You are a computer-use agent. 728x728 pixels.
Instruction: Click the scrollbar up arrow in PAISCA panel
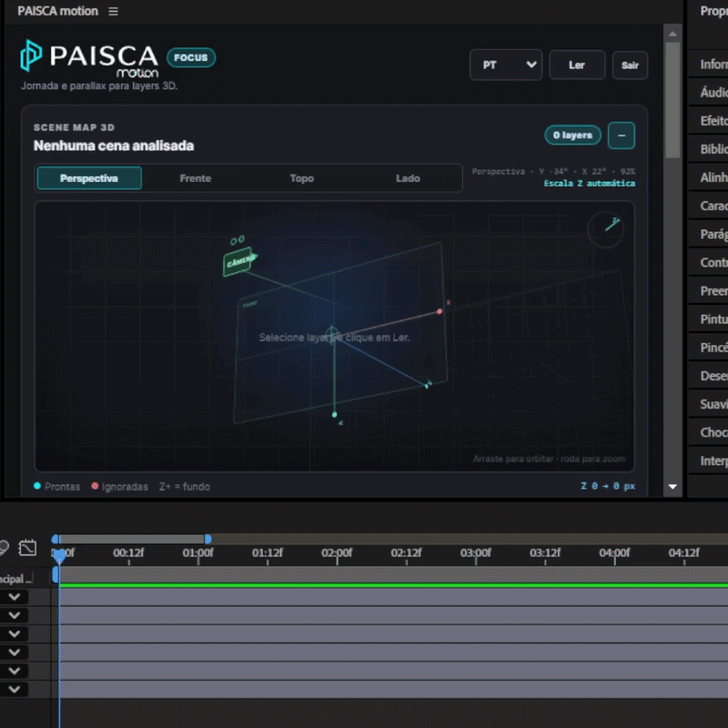click(x=672, y=35)
